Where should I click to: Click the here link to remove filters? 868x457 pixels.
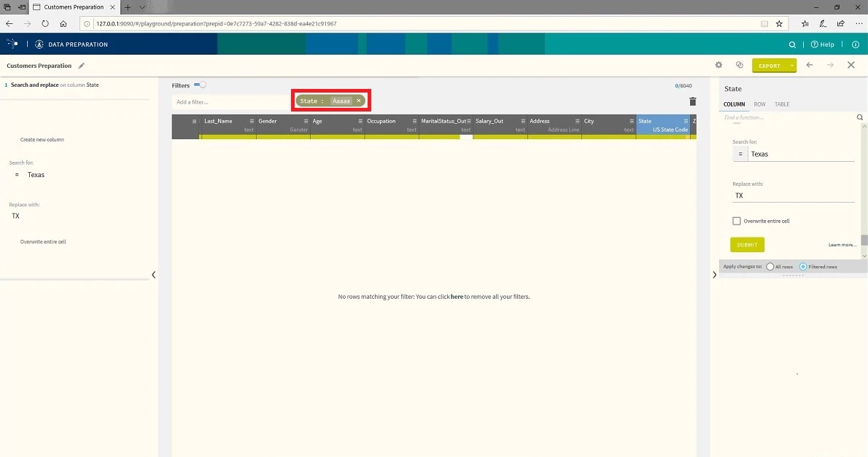point(457,297)
